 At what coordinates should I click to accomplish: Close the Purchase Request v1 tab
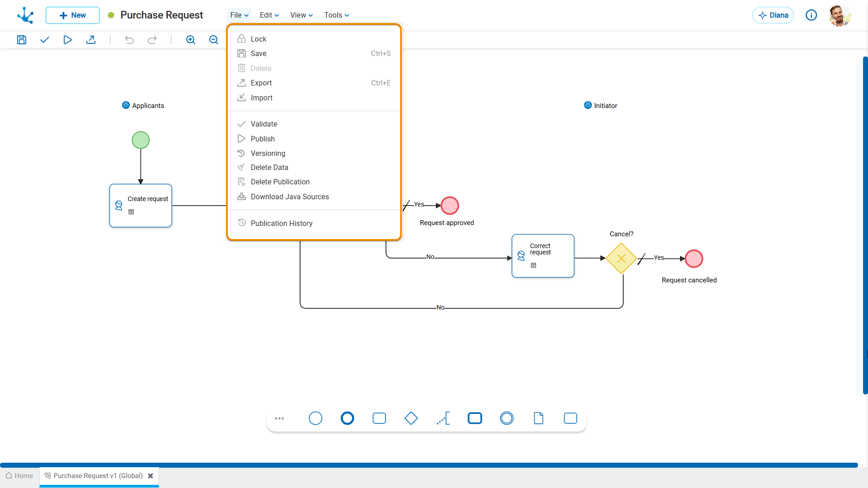click(x=151, y=476)
